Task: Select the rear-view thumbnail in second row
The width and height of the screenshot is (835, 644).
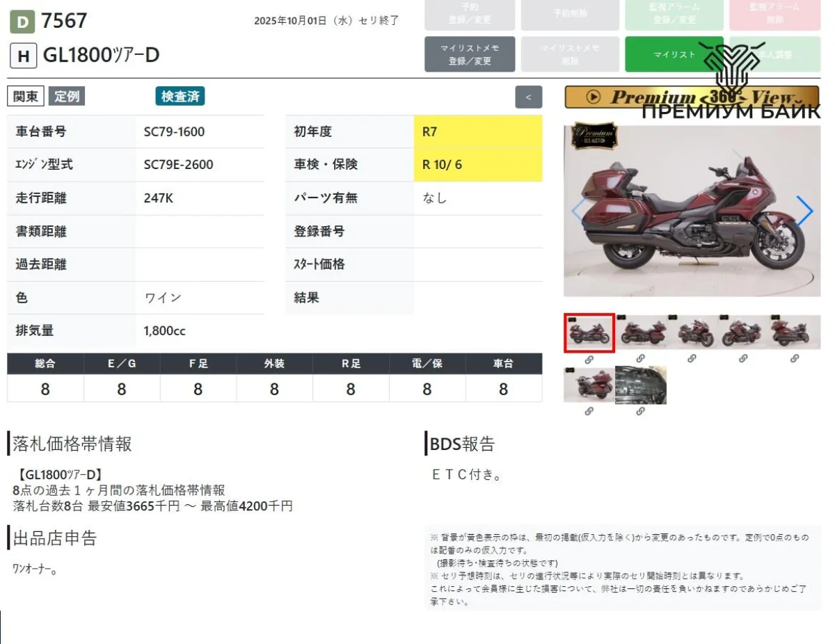Action: pos(589,385)
